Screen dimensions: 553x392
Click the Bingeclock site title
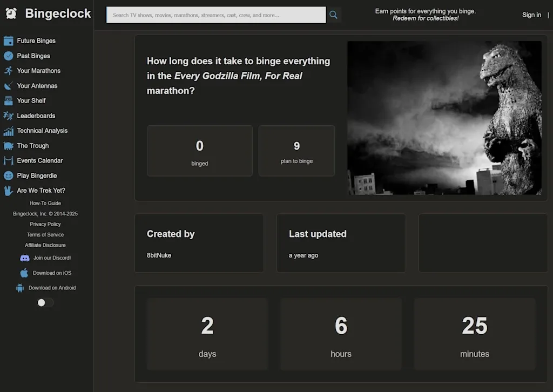[58, 13]
